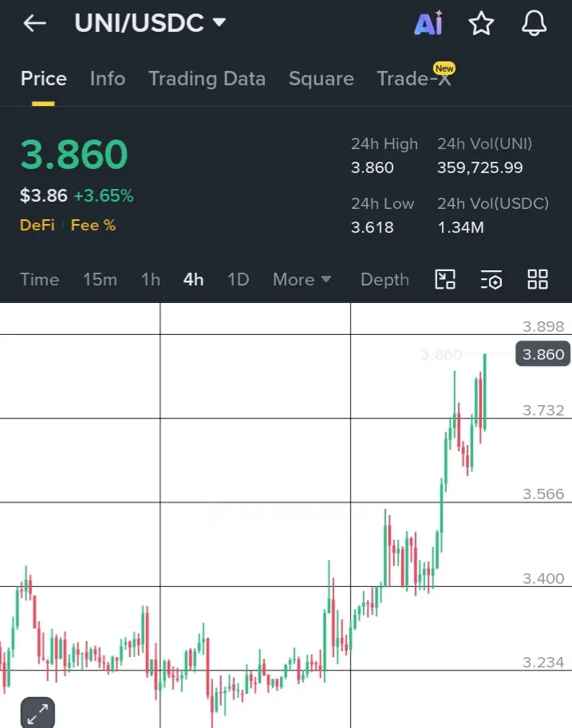Click the picture-in-picture chart icon
The height and width of the screenshot is (728, 572).
coord(444,280)
